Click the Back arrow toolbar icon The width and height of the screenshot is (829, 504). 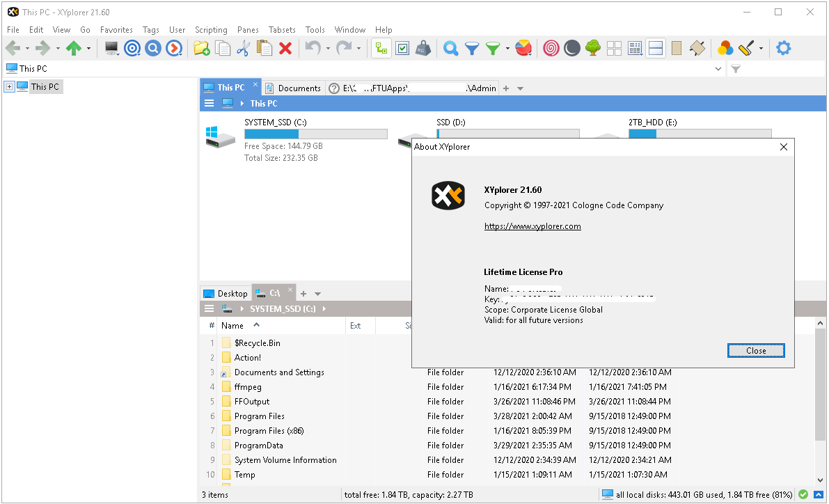pyautogui.click(x=13, y=48)
